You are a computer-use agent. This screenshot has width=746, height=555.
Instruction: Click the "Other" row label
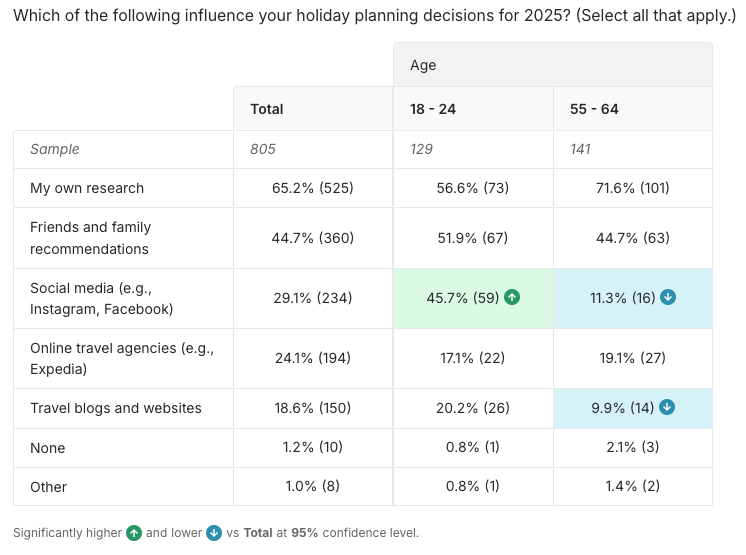(49, 487)
